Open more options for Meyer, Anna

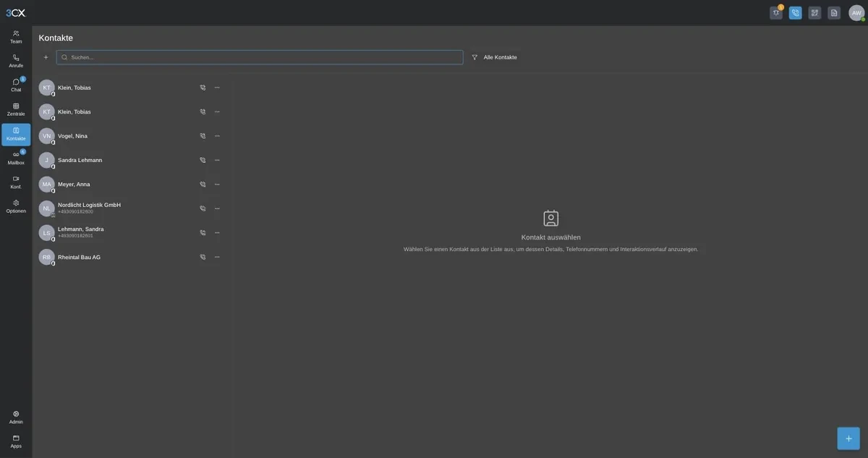click(217, 185)
